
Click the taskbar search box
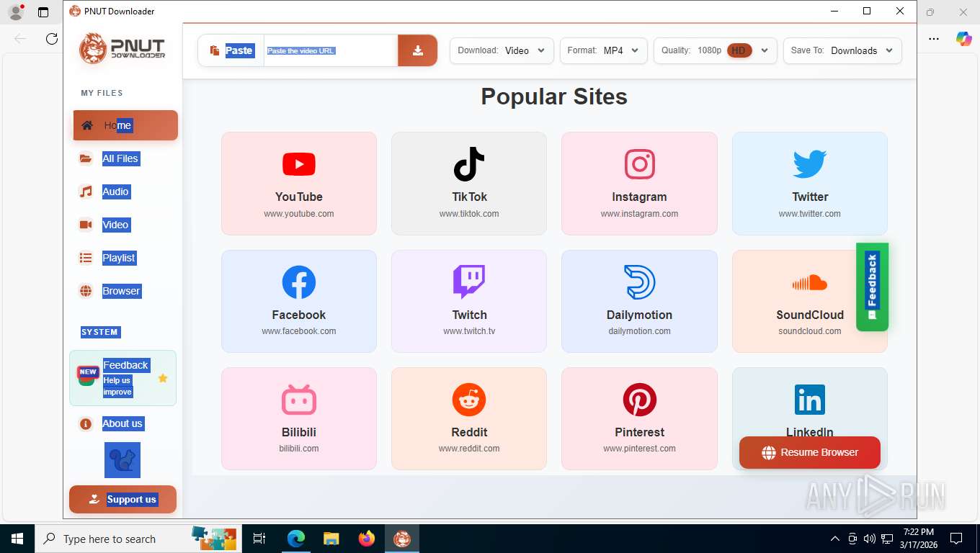tap(138, 539)
